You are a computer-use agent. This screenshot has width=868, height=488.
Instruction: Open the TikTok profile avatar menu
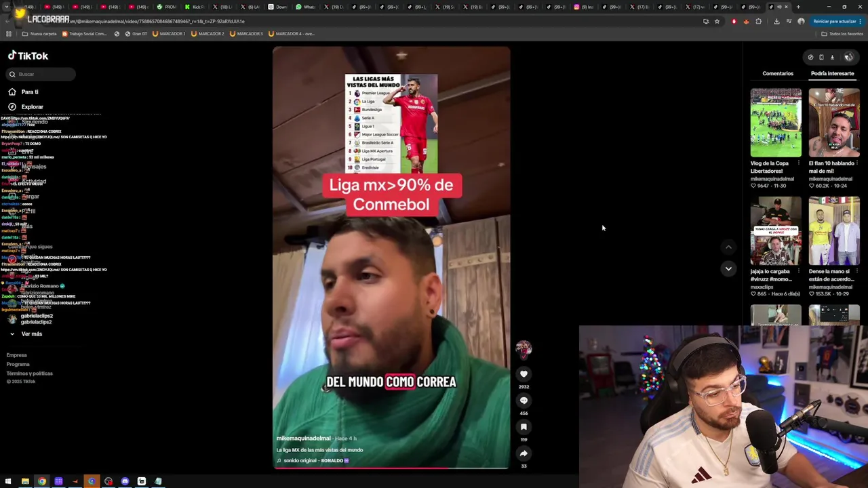tap(848, 57)
